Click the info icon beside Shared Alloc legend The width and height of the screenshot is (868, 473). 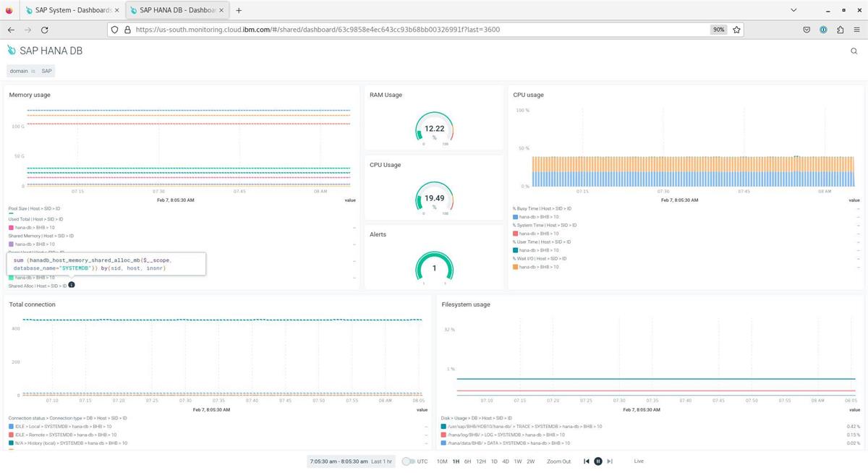[x=72, y=285]
